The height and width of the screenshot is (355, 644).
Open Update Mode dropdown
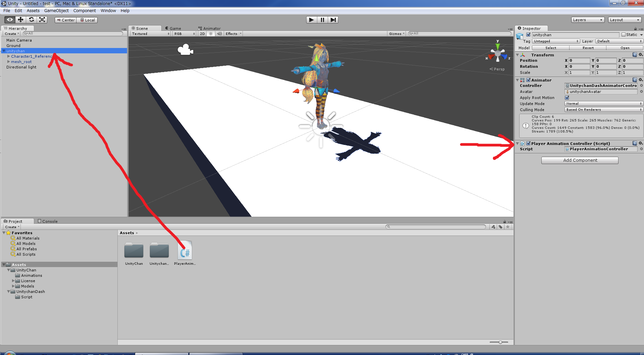(604, 104)
